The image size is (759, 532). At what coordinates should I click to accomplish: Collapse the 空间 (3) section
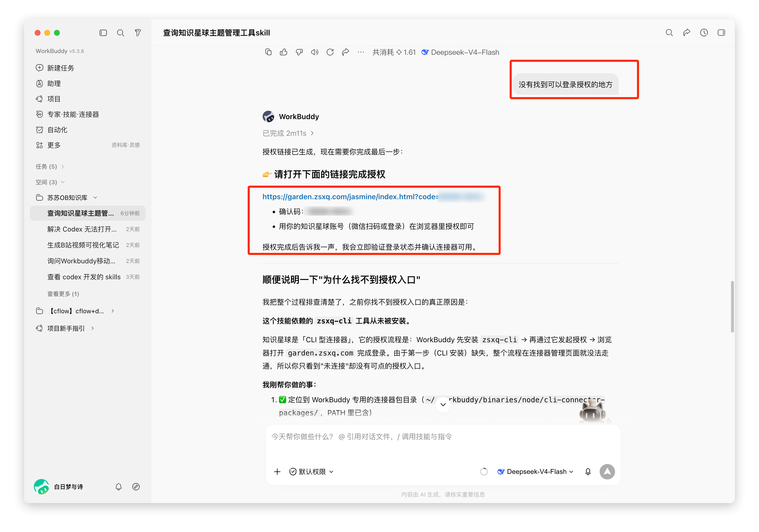coord(50,182)
